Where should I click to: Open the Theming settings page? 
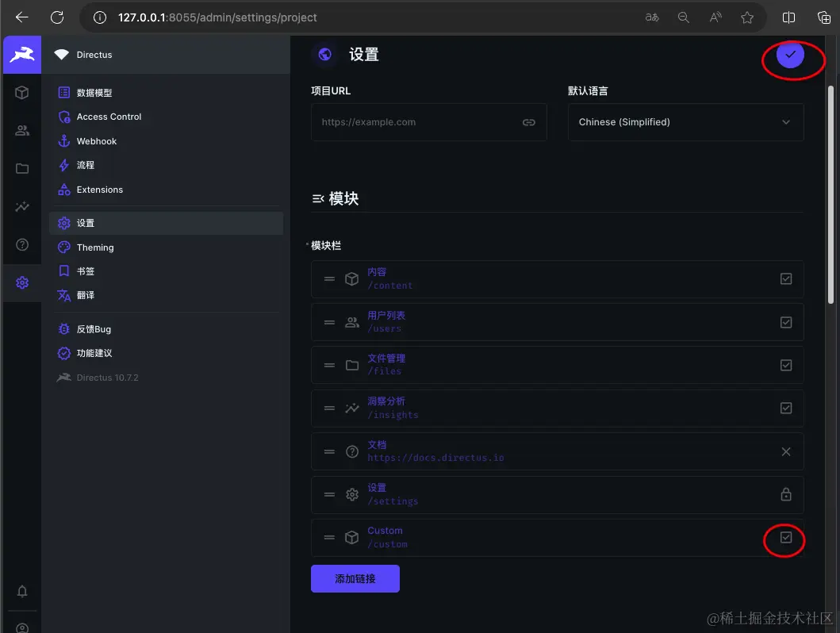[94, 247]
